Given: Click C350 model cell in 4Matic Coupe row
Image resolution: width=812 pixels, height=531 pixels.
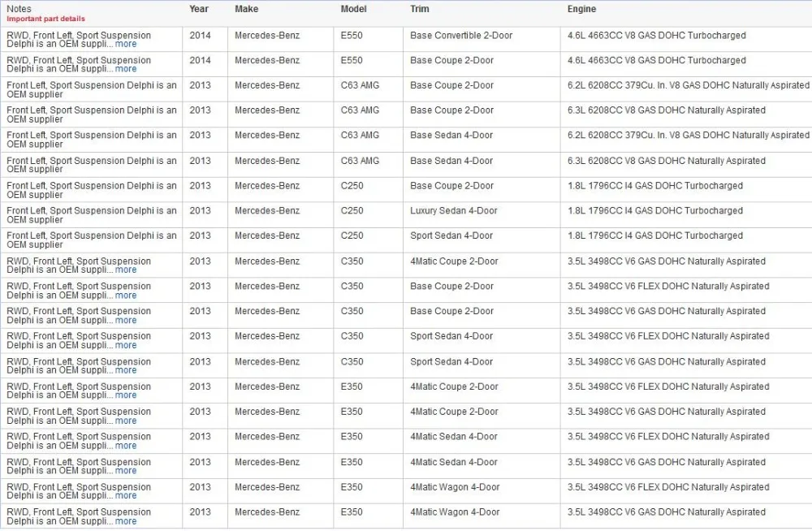Looking at the screenshot, I should click(x=352, y=261).
